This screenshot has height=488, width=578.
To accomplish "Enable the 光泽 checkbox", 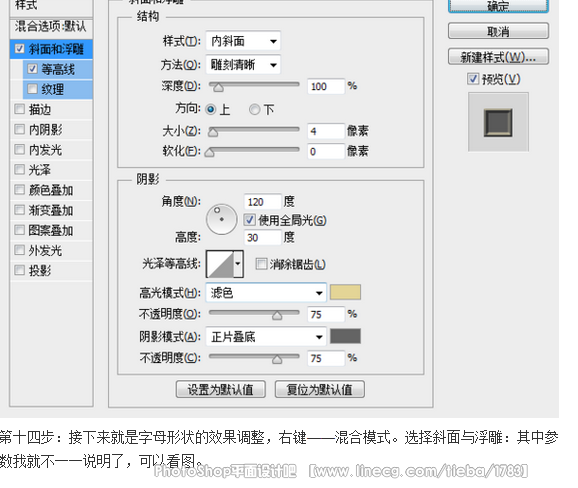I will (19, 170).
